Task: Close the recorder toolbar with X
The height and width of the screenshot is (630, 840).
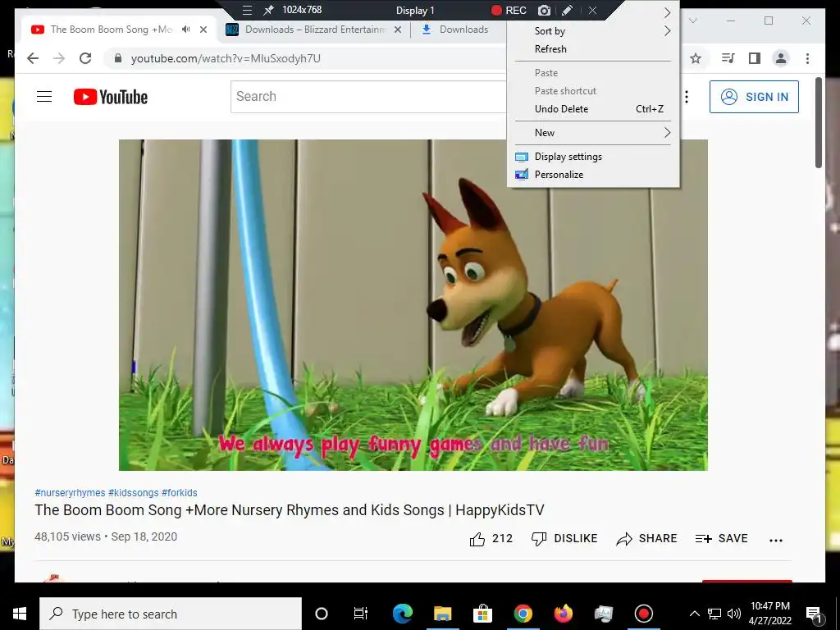Action: (592, 10)
